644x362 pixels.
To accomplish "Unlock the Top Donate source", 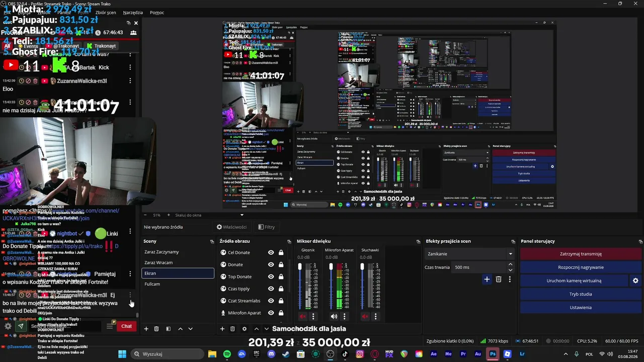I will (x=281, y=277).
